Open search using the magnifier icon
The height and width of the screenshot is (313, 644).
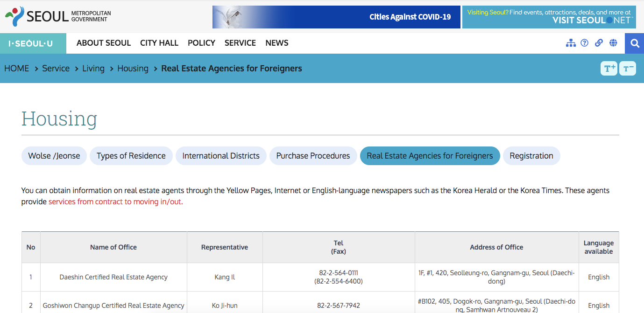coord(634,43)
